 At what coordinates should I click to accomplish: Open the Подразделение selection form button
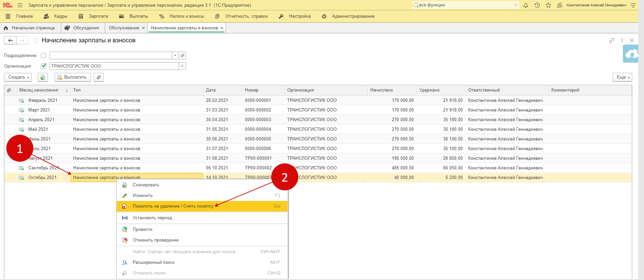click(182, 55)
